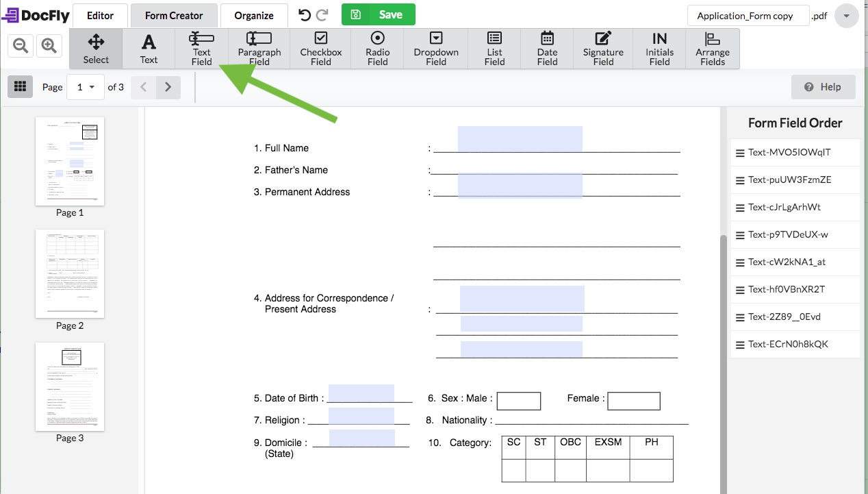Screen dimensions: 868x494
Task: Select the Signature Field tool
Action: coord(602,49)
